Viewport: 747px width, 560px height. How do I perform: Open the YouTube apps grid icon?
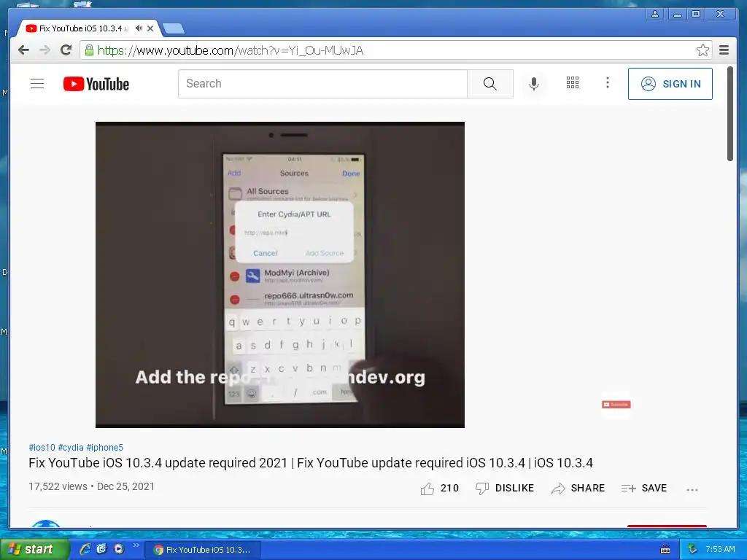tap(573, 83)
